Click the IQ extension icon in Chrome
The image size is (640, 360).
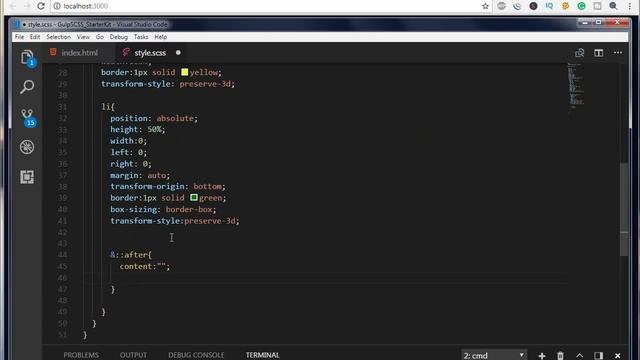[549, 6]
